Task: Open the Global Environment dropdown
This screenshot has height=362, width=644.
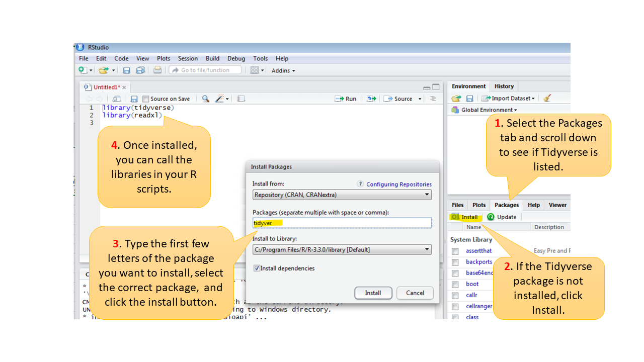Action: pyautogui.click(x=484, y=110)
